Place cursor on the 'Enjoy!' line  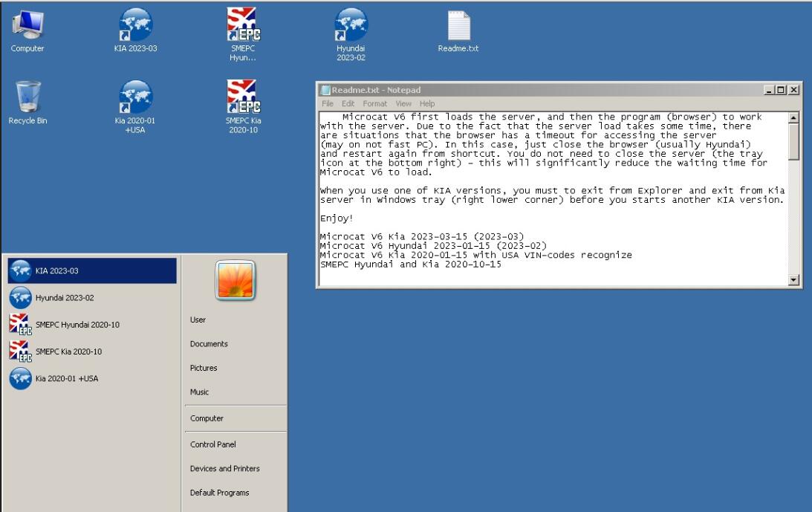click(x=337, y=218)
